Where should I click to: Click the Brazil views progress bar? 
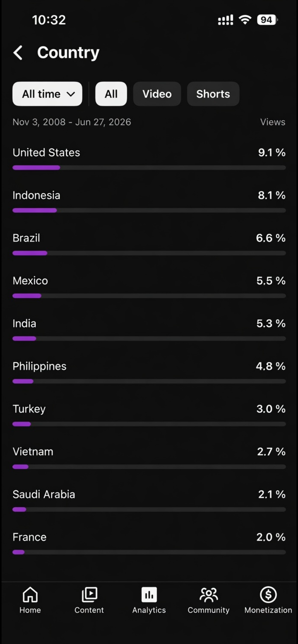coord(149,253)
